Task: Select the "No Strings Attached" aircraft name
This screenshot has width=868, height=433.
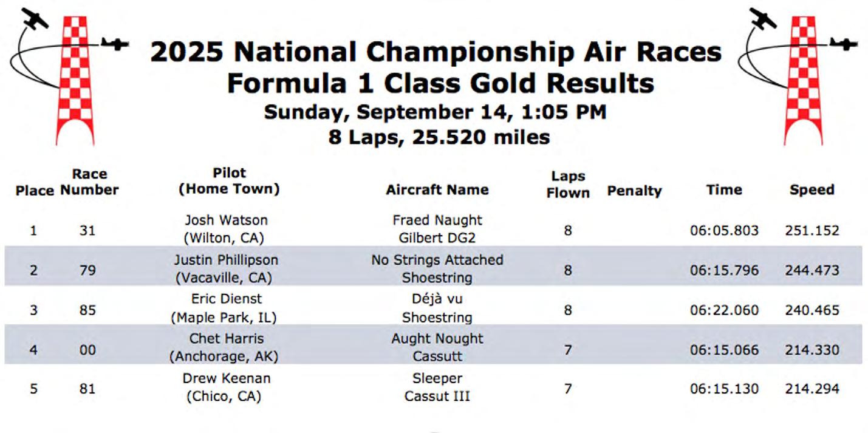Action: 437,260
